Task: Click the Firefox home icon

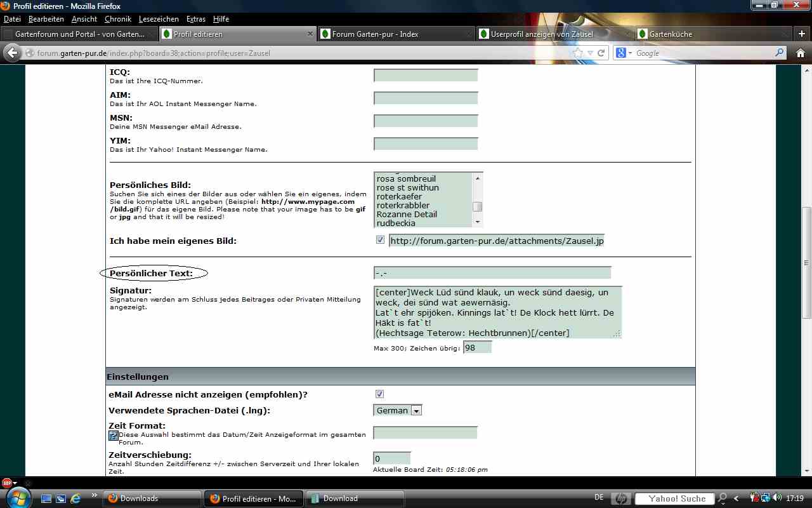Action: tap(800, 53)
